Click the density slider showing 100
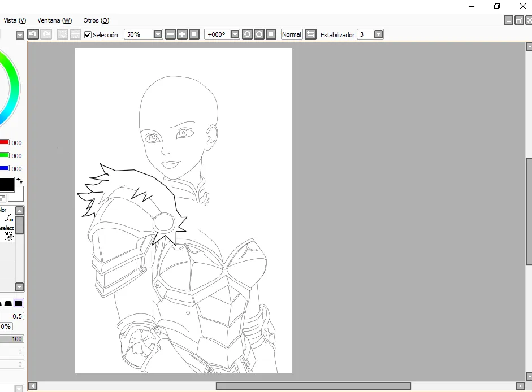532x392 pixels. click(11, 339)
